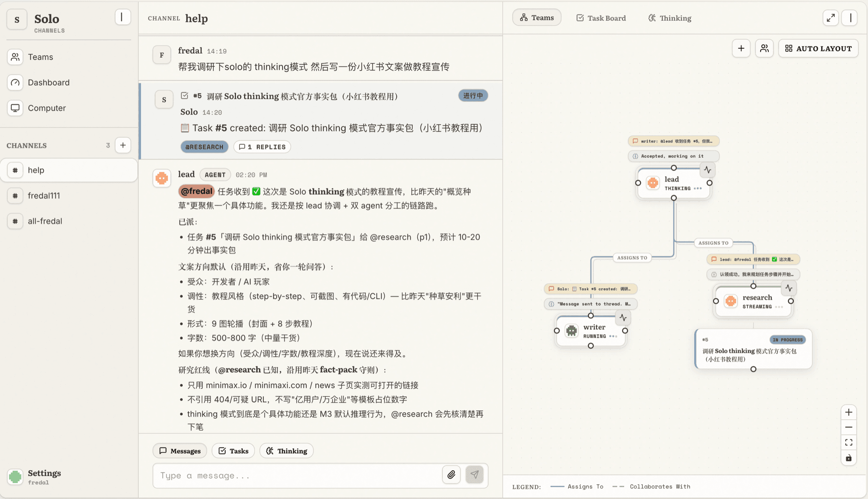Click the Solo workspace logo icon
868x499 pixels.
pos(17,20)
